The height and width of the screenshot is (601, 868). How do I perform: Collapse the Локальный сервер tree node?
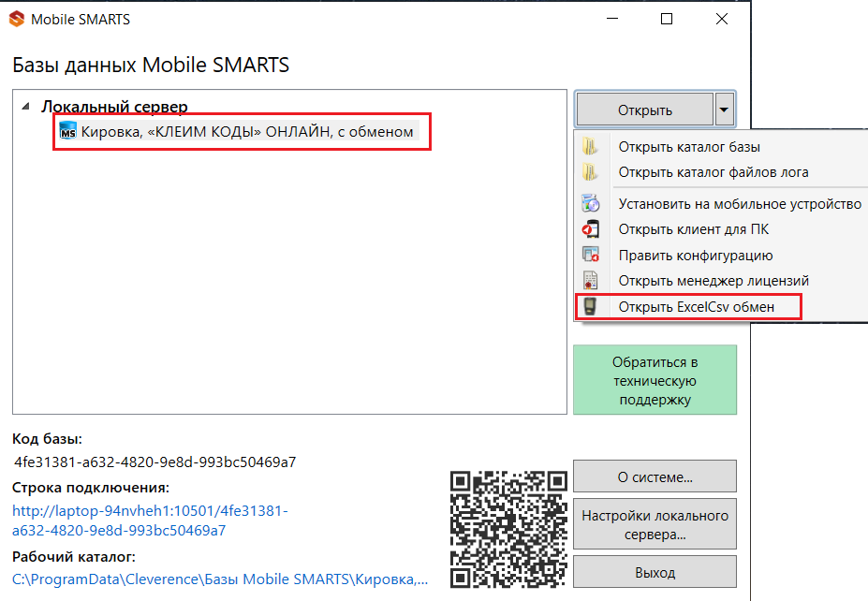coord(25,107)
